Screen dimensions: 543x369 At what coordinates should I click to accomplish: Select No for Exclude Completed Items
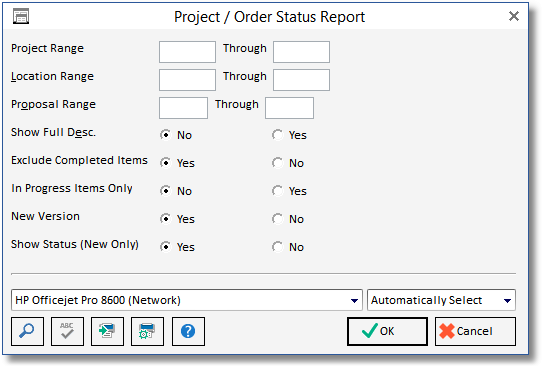[x=277, y=163]
